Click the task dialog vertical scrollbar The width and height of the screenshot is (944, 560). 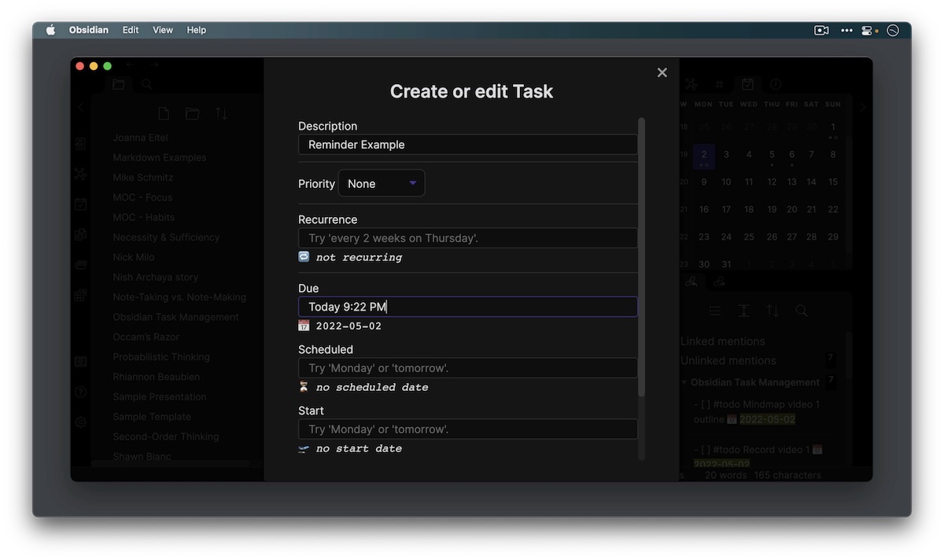click(x=642, y=256)
